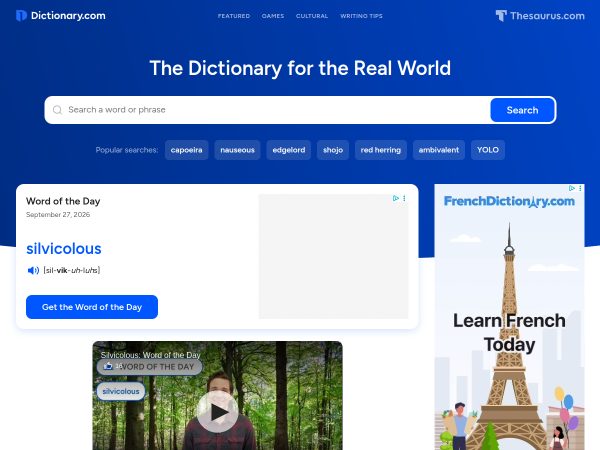The width and height of the screenshot is (600, 450).
Task: Click Learn French Today ad text
Action: (x=509, y=333)
